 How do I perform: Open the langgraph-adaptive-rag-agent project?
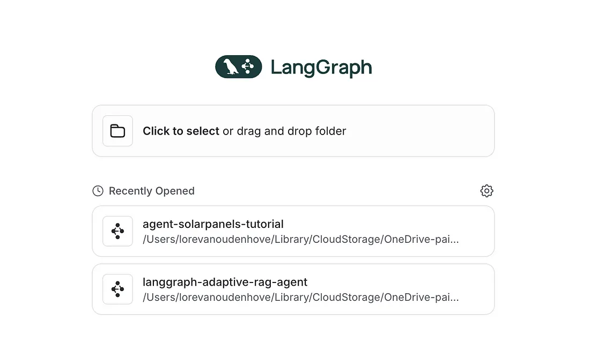point(293,289)
